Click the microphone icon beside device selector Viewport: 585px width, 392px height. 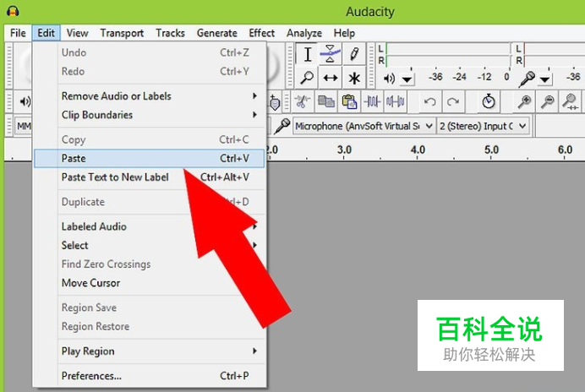[282, 126]
